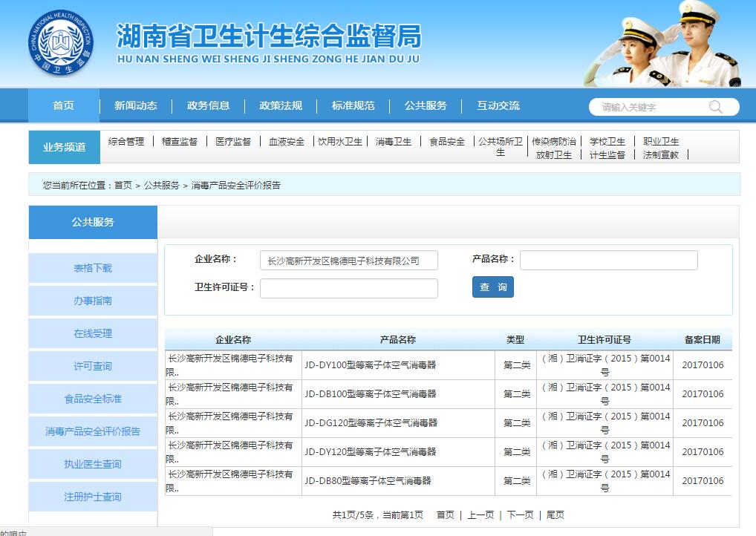Open the 互动交流 menu
The height and width of the screenshot is (536, 756).
(498, 106)
